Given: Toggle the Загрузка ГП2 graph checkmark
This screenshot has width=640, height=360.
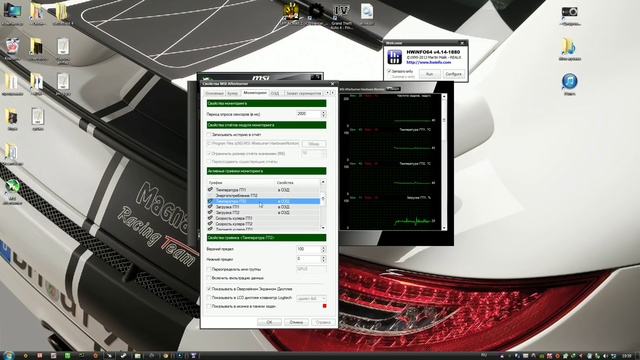Looking at the screenshot, I should (x=210, y=213).
